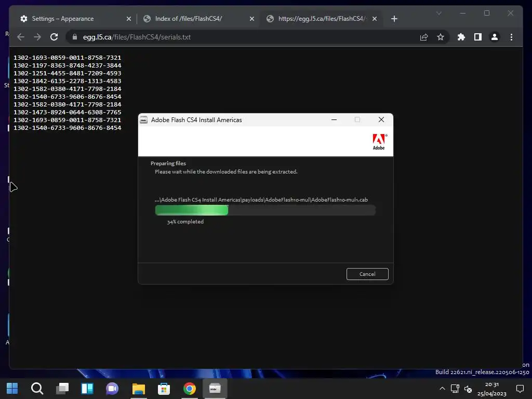Select the egg.l5.ca serials.txt tab
532x399 pixels.
click(x=321, y=19)
